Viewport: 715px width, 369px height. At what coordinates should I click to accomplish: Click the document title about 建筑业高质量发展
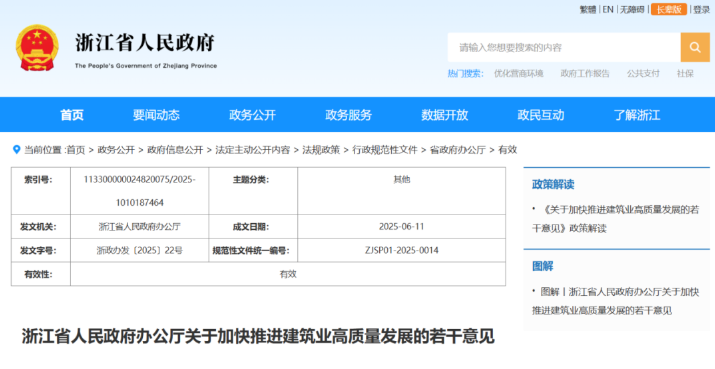click(258, 336)
